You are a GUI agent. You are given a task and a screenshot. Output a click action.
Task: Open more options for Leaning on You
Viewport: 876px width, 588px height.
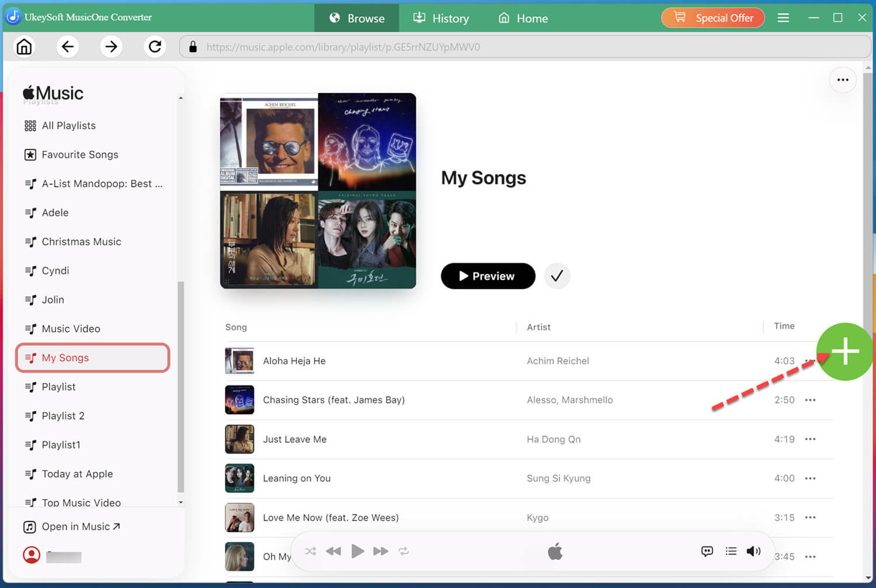pos(810,478)
